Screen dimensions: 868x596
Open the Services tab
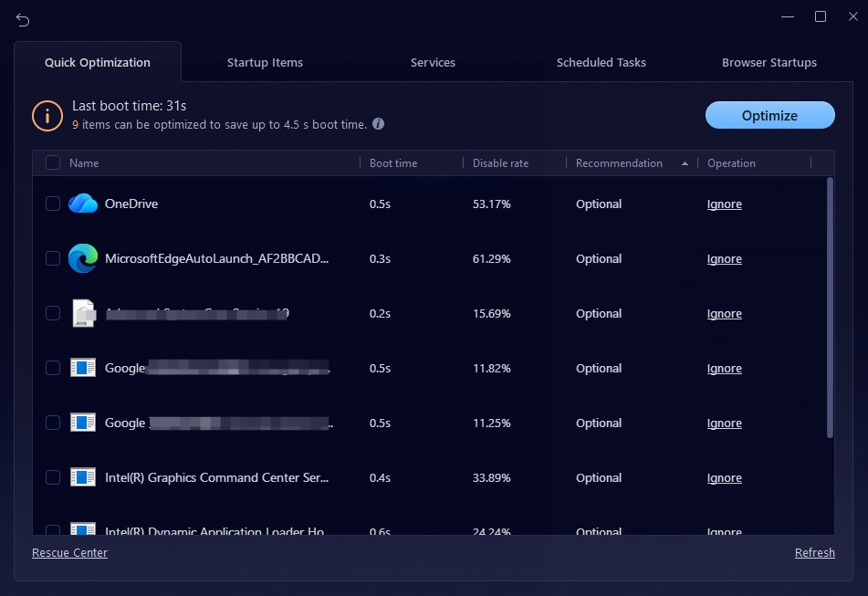coord(433,63)
